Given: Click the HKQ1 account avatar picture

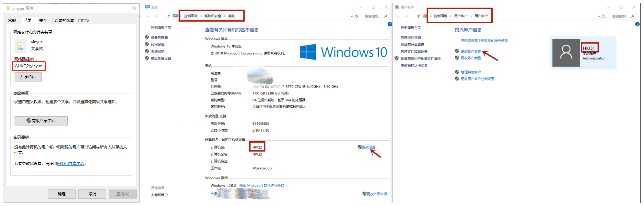Looking at the screenshot, I should 566,53.
